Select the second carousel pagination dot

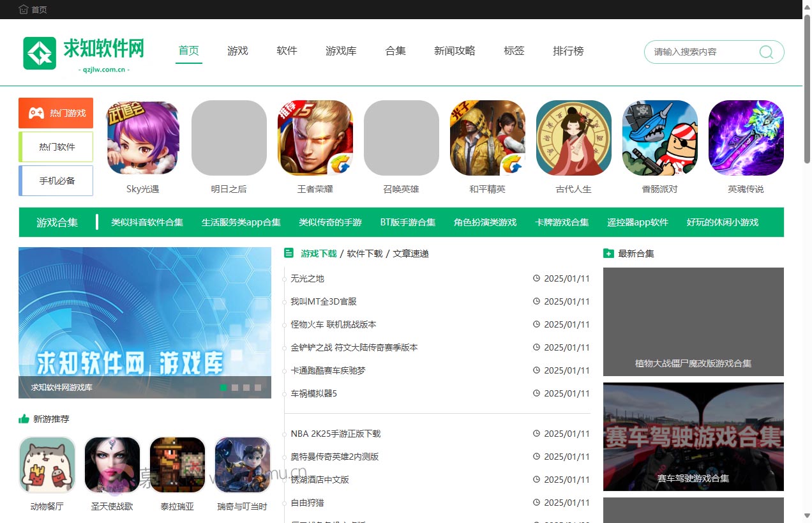pos(235,388)
